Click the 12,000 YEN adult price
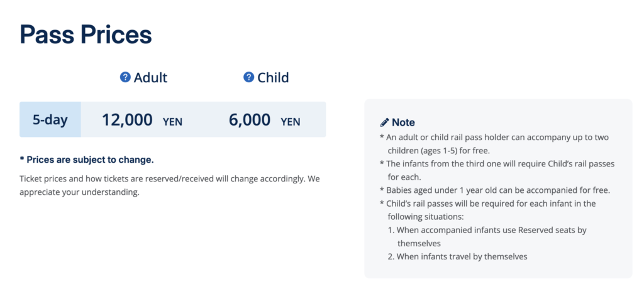644x299 pixels. (142, 120)
